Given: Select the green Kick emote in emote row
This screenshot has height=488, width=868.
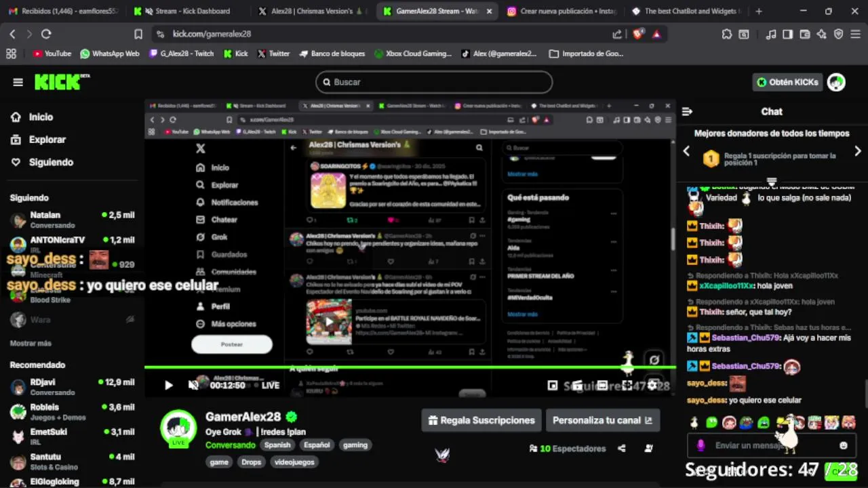Looking at the screenshot, I should (711, 423).
